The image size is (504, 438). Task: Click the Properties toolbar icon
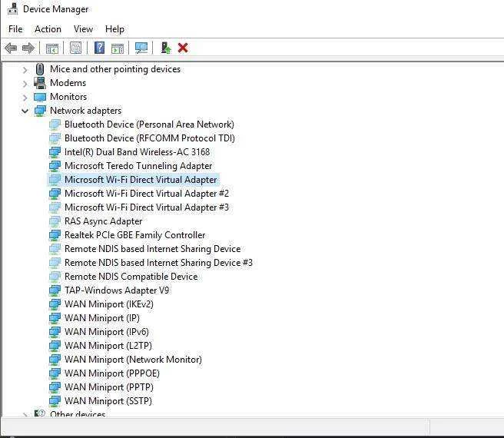point(76,48)
